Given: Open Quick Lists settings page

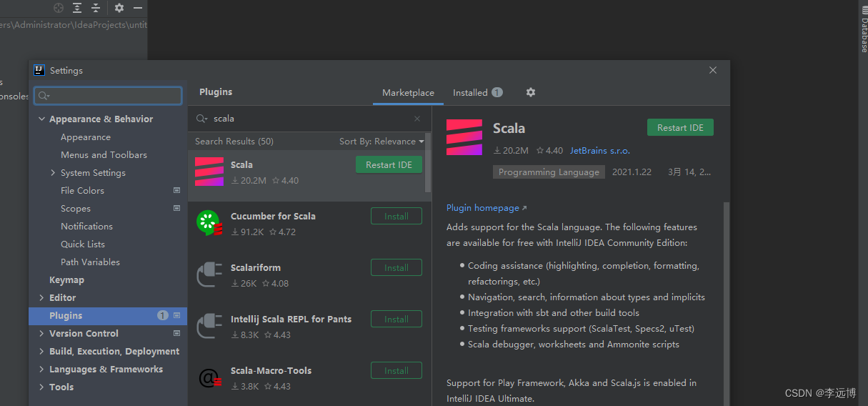Looking at the screenshot, I should (83, 244).
